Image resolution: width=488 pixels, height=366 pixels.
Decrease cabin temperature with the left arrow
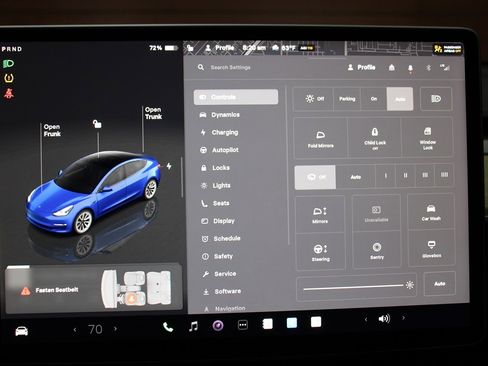[75, 330]
